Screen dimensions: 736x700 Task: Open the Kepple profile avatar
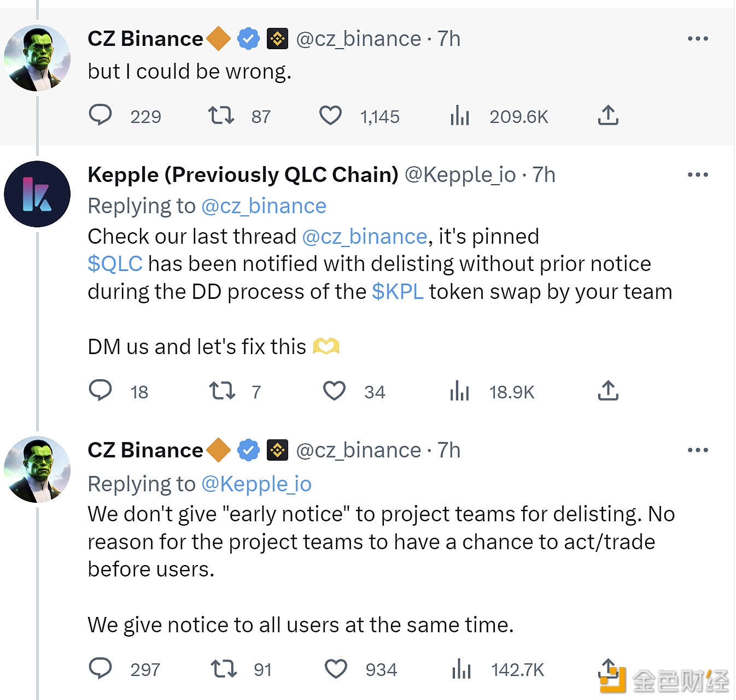pos(37,194)
